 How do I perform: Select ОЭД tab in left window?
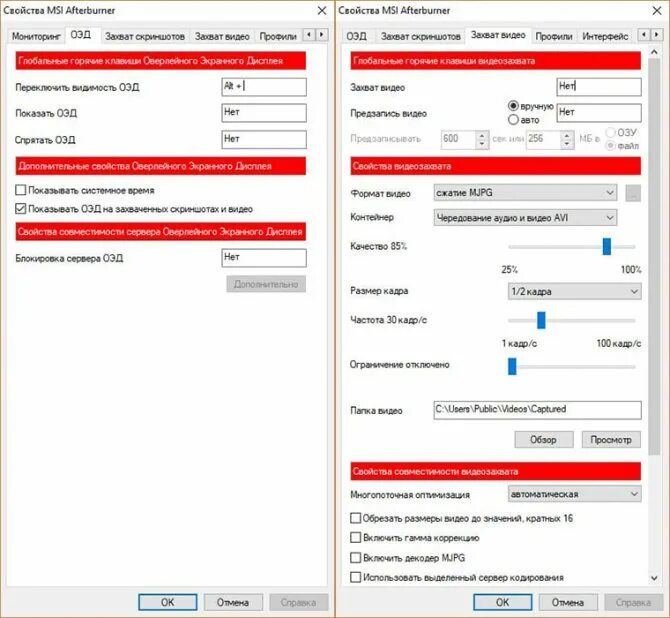81,35
